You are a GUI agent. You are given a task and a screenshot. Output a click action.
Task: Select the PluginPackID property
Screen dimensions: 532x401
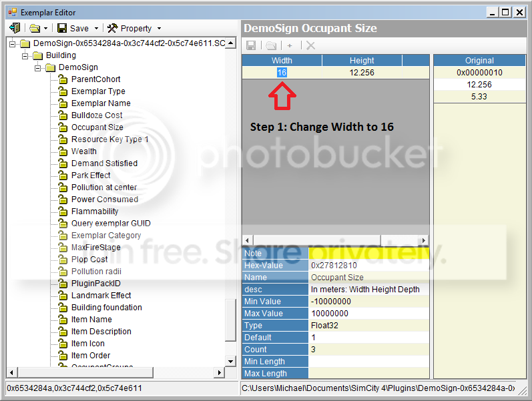coord(95,284)
